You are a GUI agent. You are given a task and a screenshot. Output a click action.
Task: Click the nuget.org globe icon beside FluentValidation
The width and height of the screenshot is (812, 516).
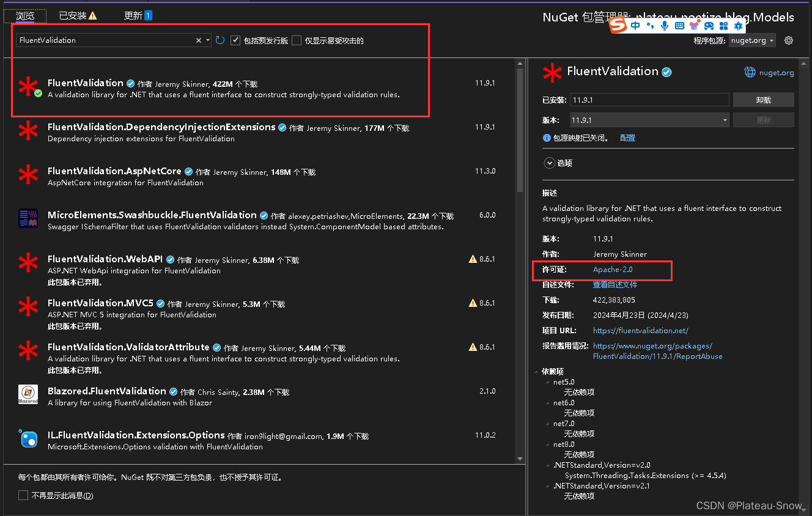[x=750, y=72]
